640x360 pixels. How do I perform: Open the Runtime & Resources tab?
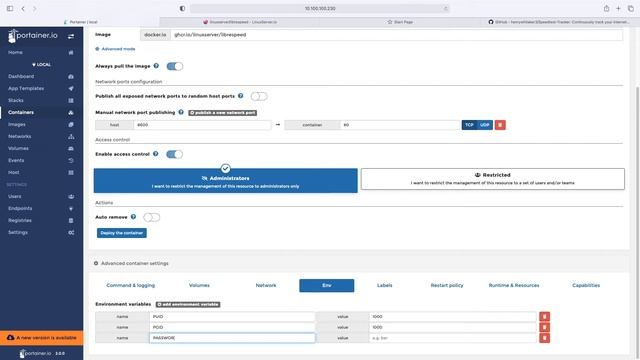coord(514,285)
